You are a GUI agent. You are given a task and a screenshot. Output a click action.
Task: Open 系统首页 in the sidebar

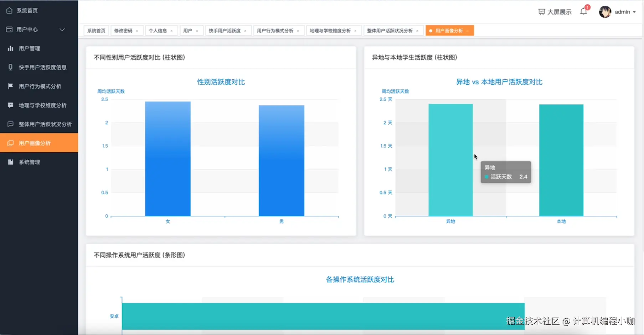click(39, 10)
